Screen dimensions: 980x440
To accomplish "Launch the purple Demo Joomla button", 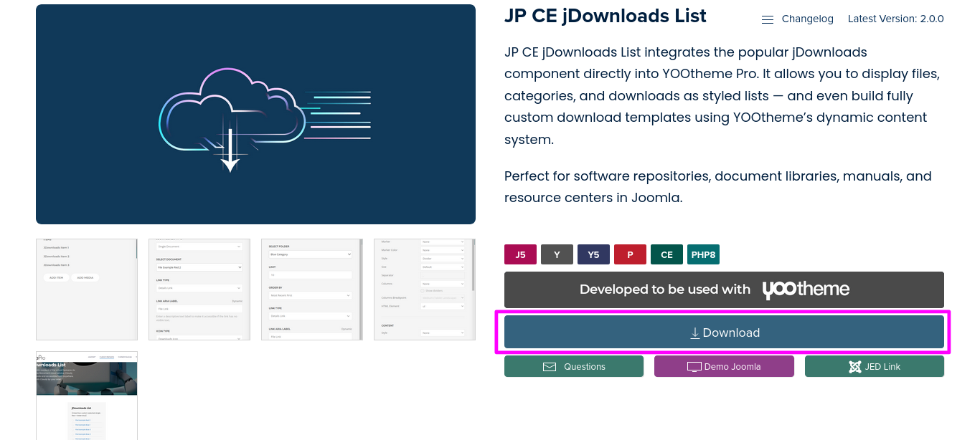I will pyautogui.click(x=724, y=366).
